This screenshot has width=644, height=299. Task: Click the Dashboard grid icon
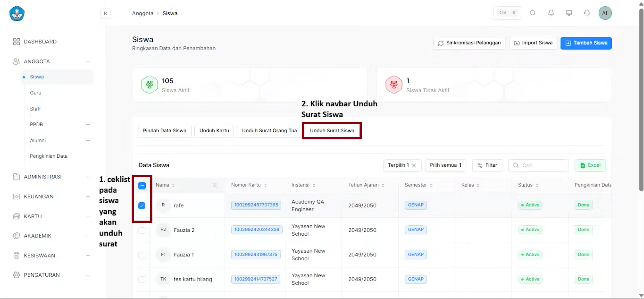pos(16,41)
